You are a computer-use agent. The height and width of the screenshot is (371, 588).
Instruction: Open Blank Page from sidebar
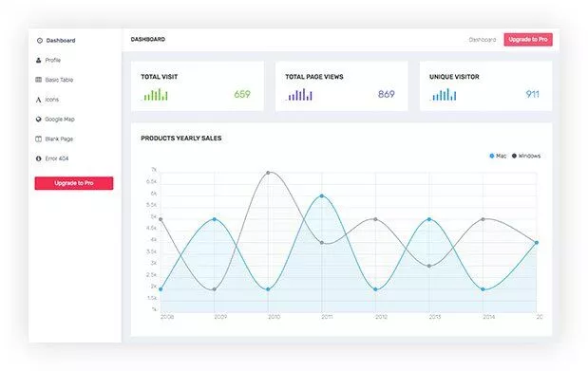point(59,139)
